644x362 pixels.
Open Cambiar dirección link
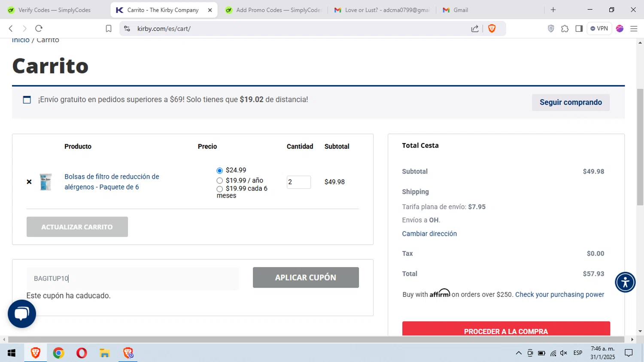click(x=429, y=234)
